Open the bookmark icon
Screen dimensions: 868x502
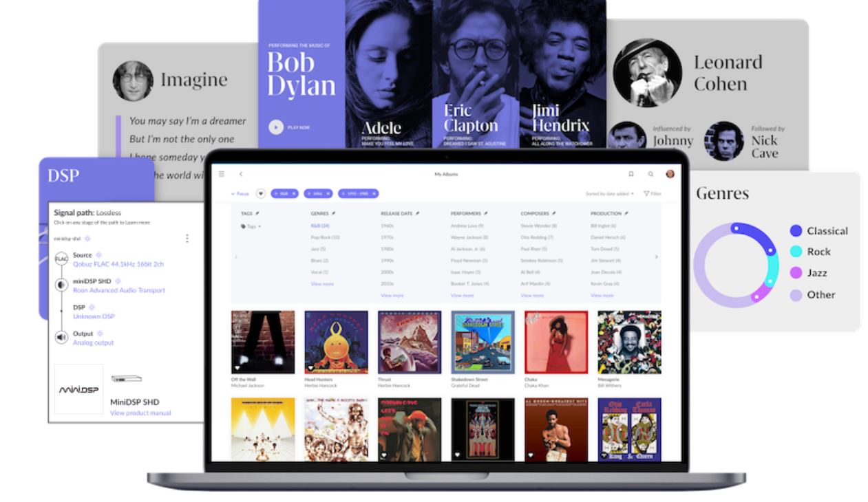click(631, 174)
